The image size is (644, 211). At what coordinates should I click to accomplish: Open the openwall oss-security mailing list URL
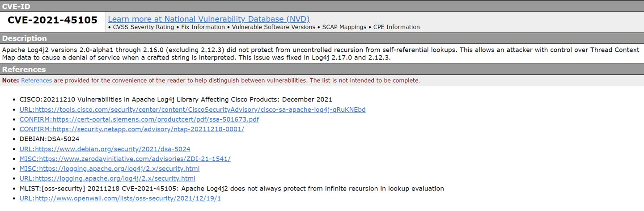(x=120, y=198)
